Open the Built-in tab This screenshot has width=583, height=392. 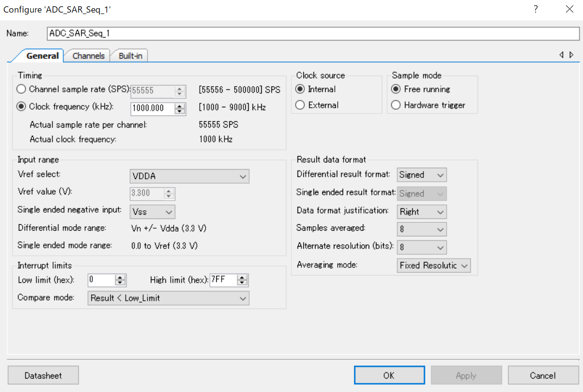tap(130, 56)
